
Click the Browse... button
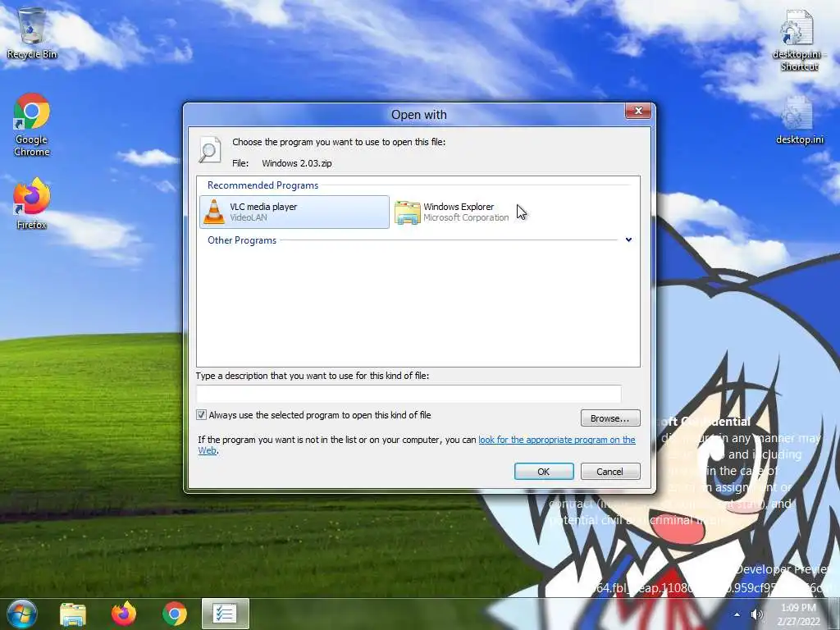pyautogui.click(x=610, y=418)
